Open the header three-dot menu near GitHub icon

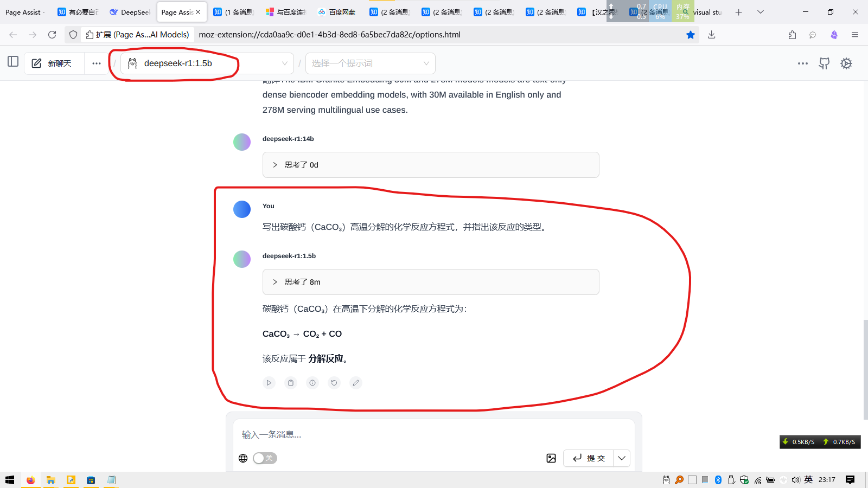[x=803, y=63]
